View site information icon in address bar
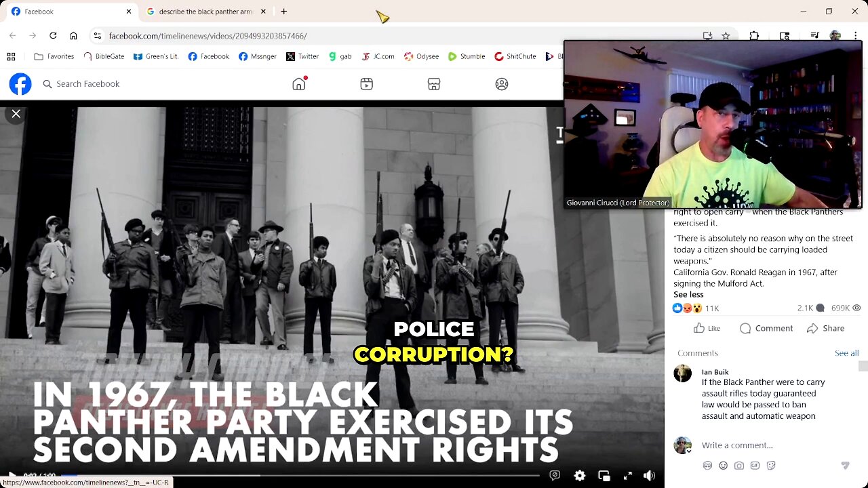Image resolution: width=868 pixels, height=488 pixels. tap(97, 36)
